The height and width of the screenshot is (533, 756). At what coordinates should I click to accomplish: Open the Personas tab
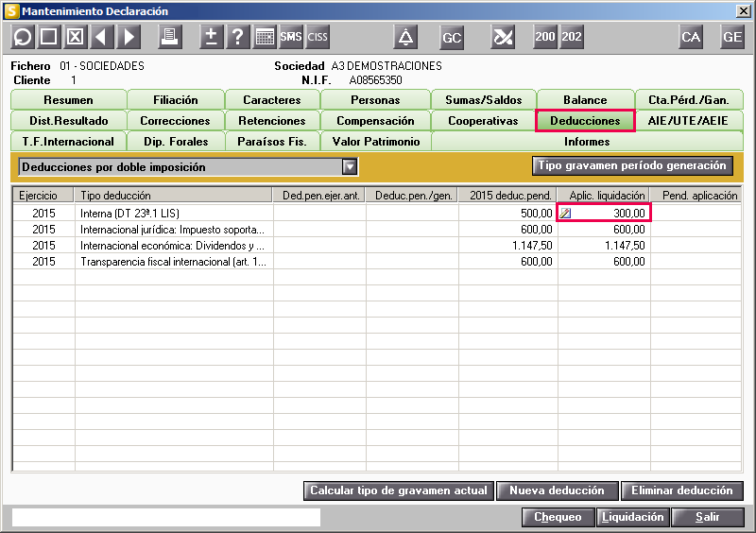pyautogui.click(x=375, y=100)
